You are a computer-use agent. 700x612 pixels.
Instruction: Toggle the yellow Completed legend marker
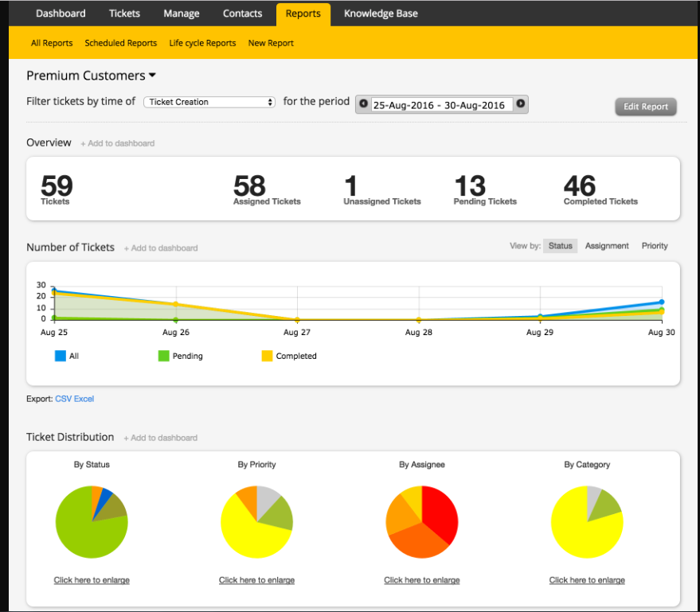[268, 356]
